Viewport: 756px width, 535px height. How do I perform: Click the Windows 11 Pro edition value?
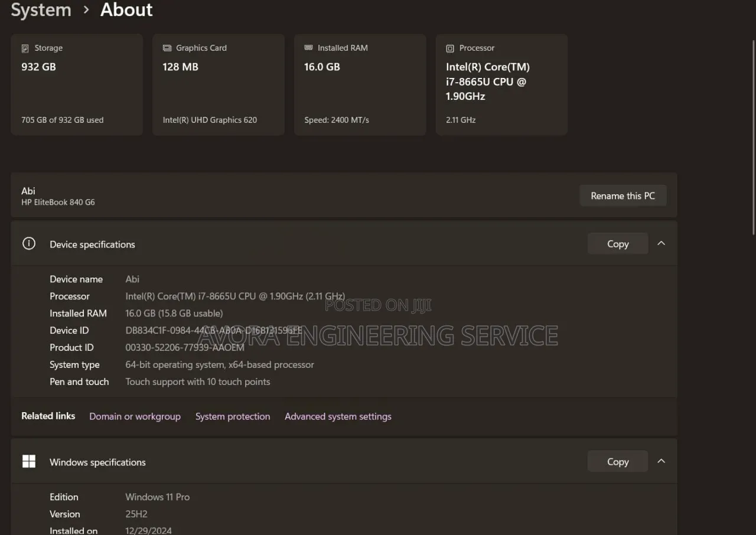click(x=158, y=497)
